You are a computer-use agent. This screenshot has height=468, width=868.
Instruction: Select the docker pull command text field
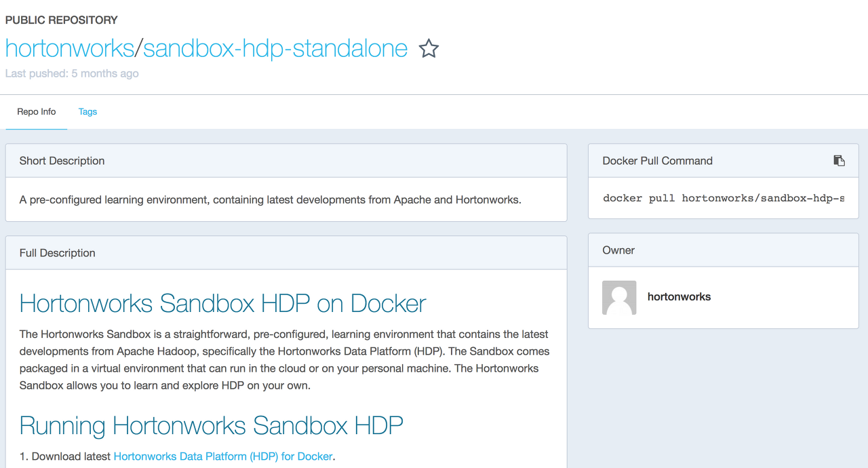pos(723,198)
